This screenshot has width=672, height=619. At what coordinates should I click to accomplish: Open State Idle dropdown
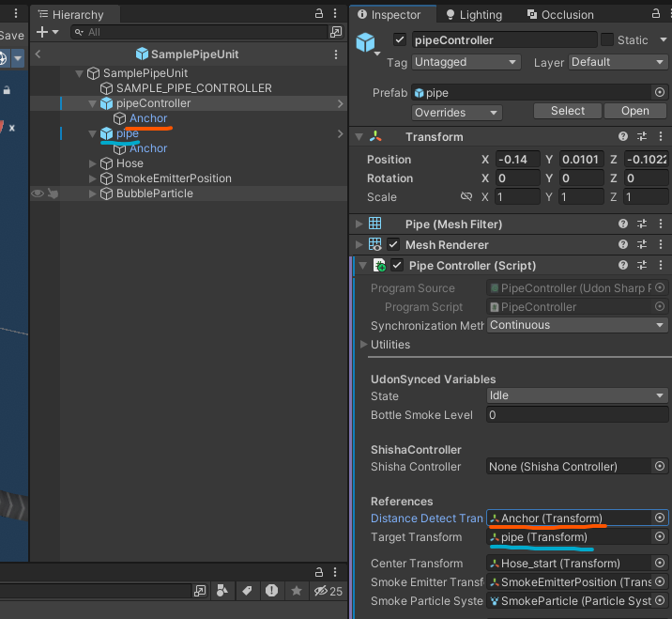point(577,395)
